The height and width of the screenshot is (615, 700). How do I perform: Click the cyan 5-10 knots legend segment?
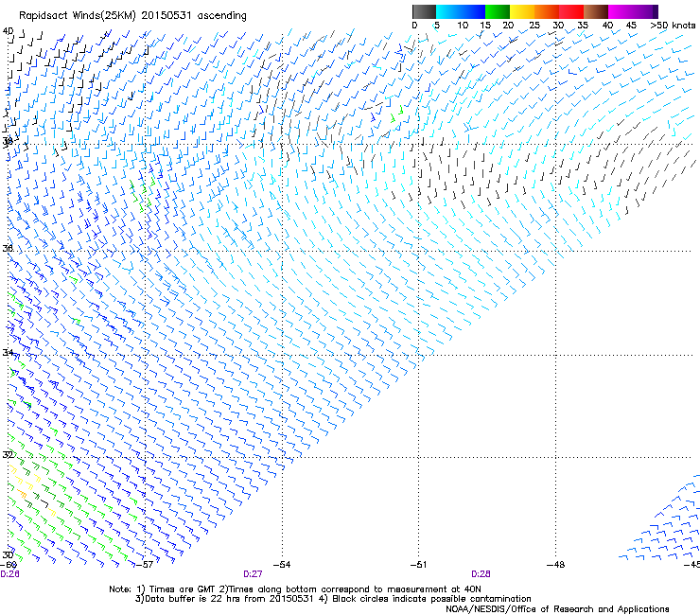pyautogui.click(x=447, y=11)
